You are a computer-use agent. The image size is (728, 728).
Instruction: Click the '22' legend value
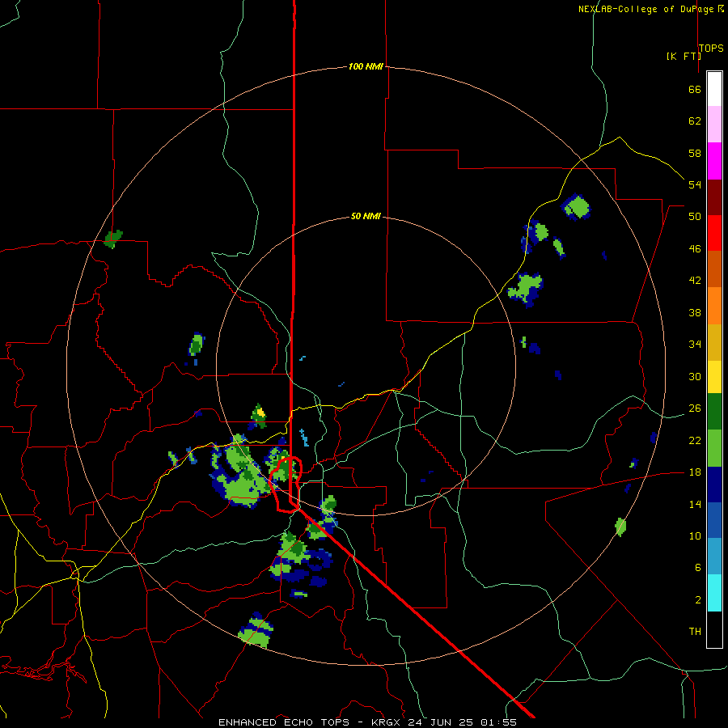pos(695,440)
